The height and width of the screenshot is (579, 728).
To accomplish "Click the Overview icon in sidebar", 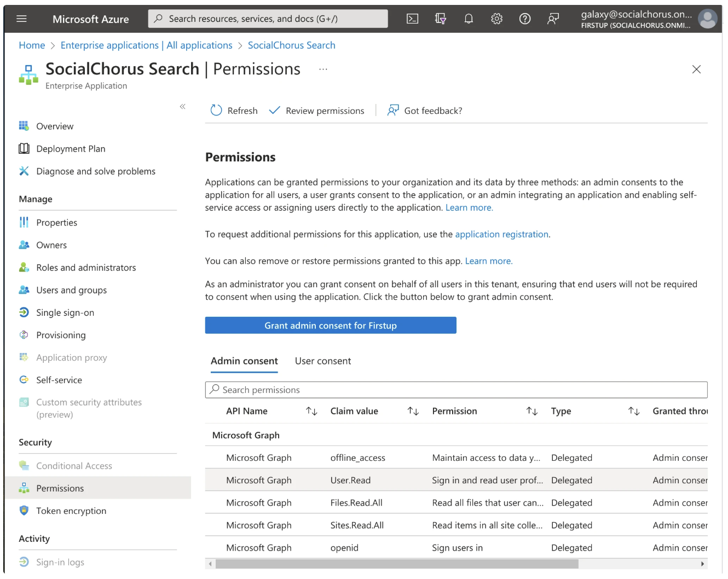I will 24,126.
